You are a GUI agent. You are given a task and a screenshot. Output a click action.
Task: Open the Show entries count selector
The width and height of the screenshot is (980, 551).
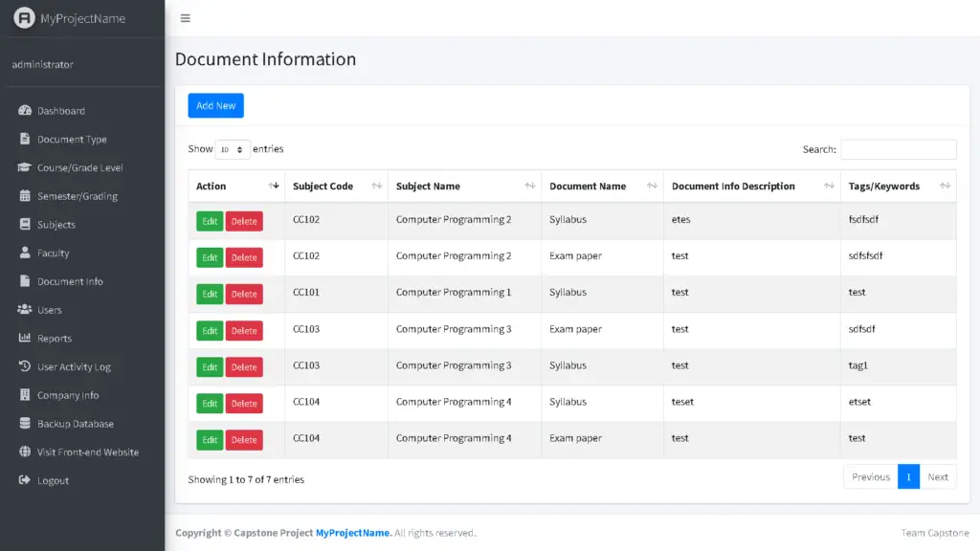(x=230, y=149)
